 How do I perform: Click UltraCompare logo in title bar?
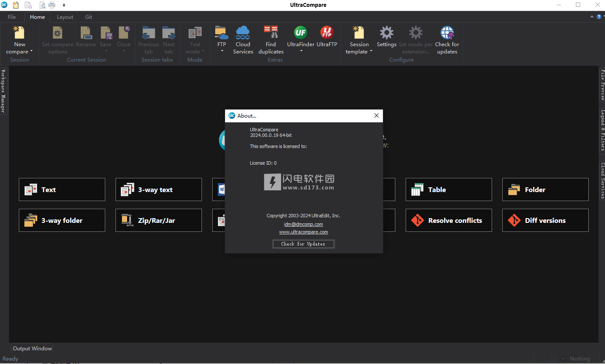tap(4, 5)
